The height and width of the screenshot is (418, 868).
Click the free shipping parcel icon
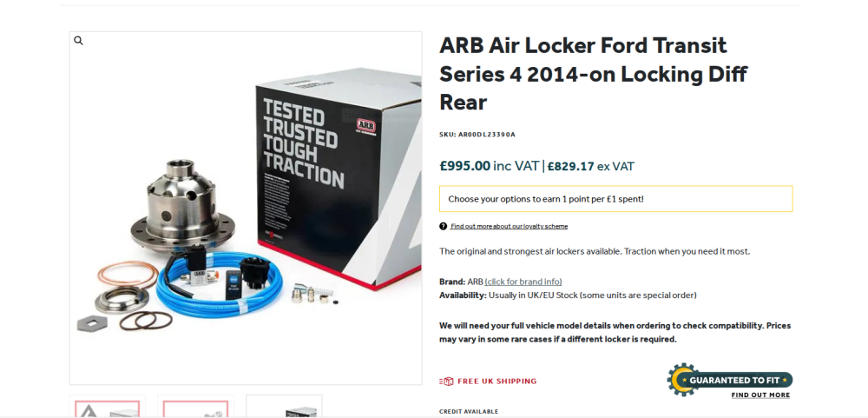tap(446, 382)
